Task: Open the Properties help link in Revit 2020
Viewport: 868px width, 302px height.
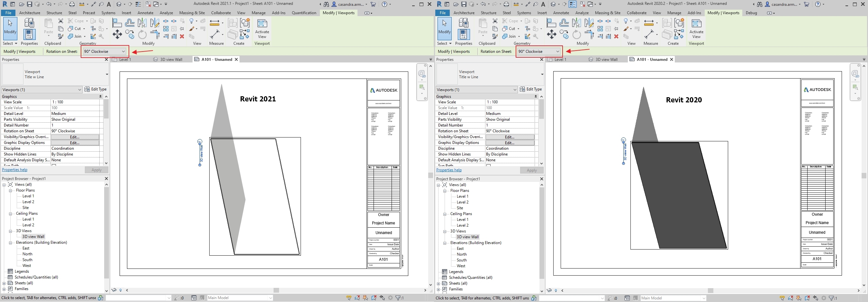Action: (449, 170)
